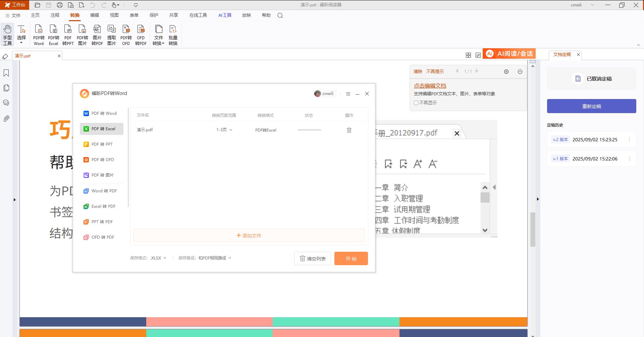Close the 演示.pdf document tab
Screen dimensions: 644x337
point(59,56)
